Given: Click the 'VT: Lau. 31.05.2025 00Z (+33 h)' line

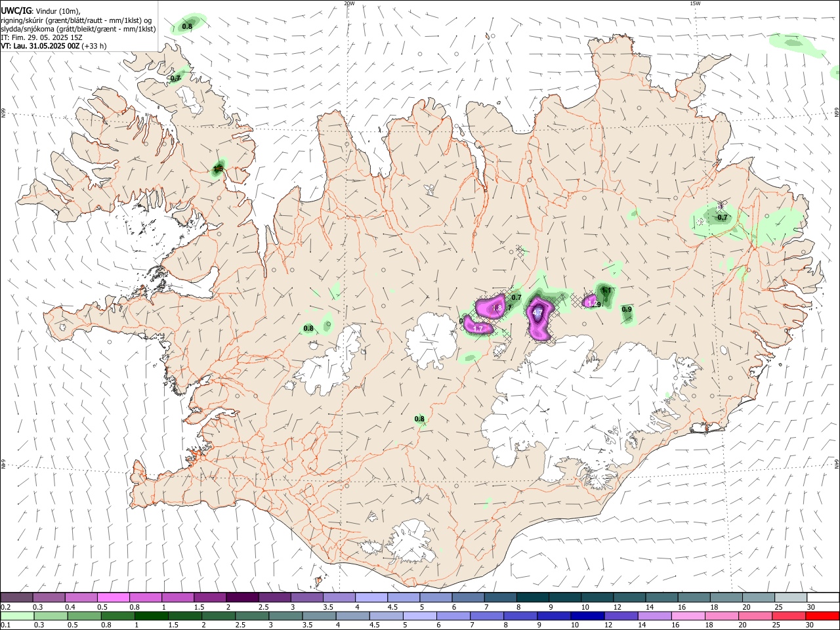Looking at the screenshot, I should click(x=54, y=46).
